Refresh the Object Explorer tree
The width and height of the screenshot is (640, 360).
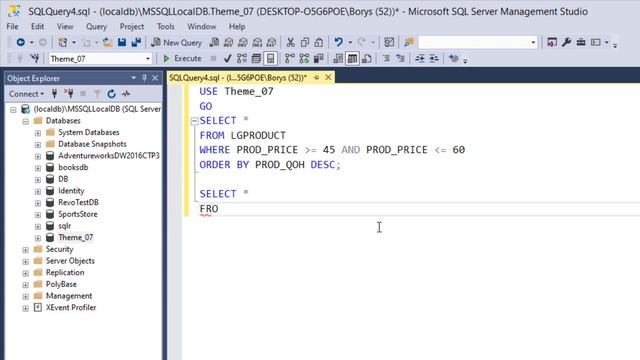pyautogui.click(x=111, y=94)
